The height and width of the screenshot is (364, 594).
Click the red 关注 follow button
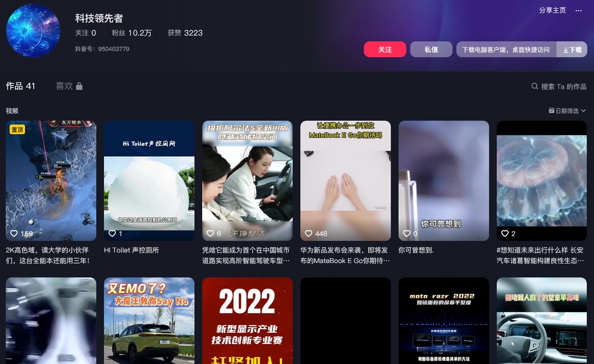coord(385,50)
